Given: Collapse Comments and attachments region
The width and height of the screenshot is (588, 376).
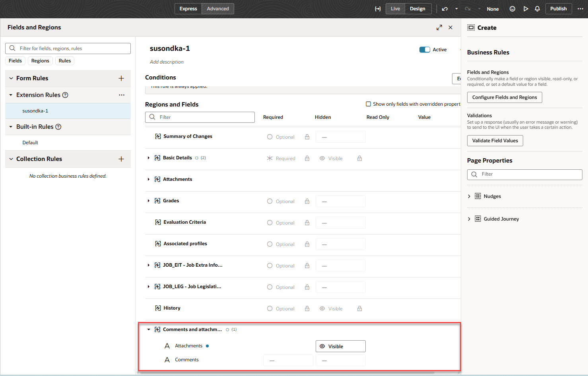Looking at the screenshot, I should [x=149, y=329].
